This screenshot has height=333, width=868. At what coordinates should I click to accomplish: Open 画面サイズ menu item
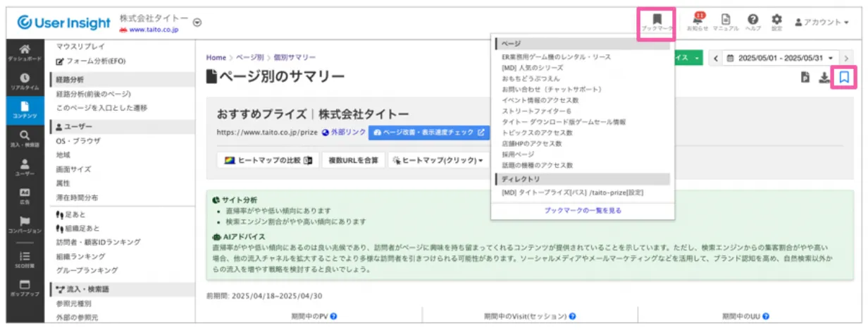point(73,169)
